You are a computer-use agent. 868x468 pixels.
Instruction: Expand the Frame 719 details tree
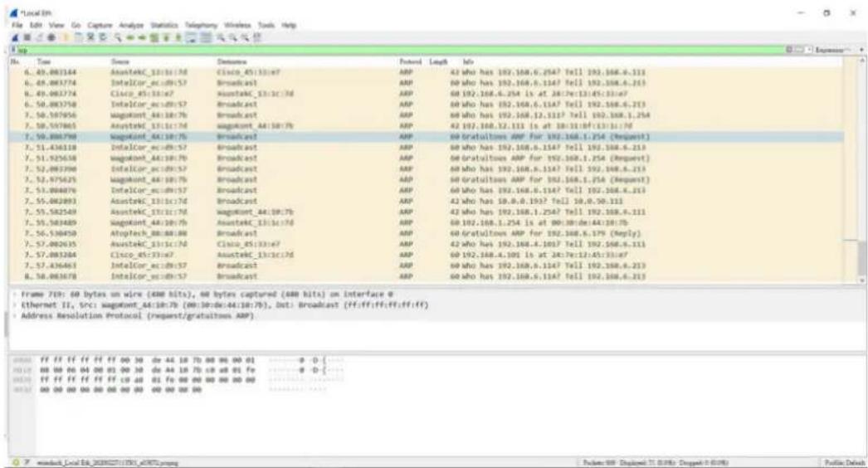[x=16, y=294]
